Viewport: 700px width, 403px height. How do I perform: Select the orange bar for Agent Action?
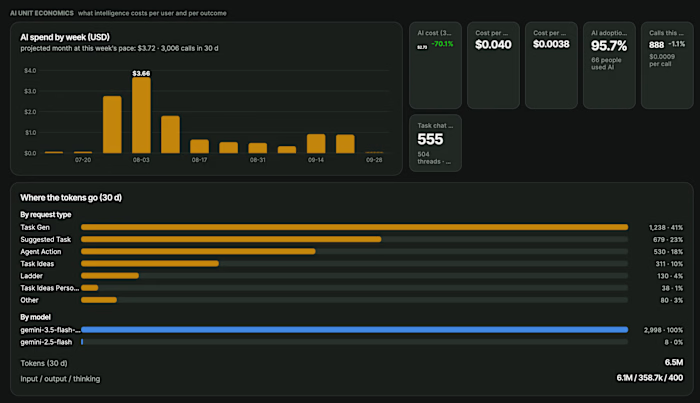[x=198, y=251]
